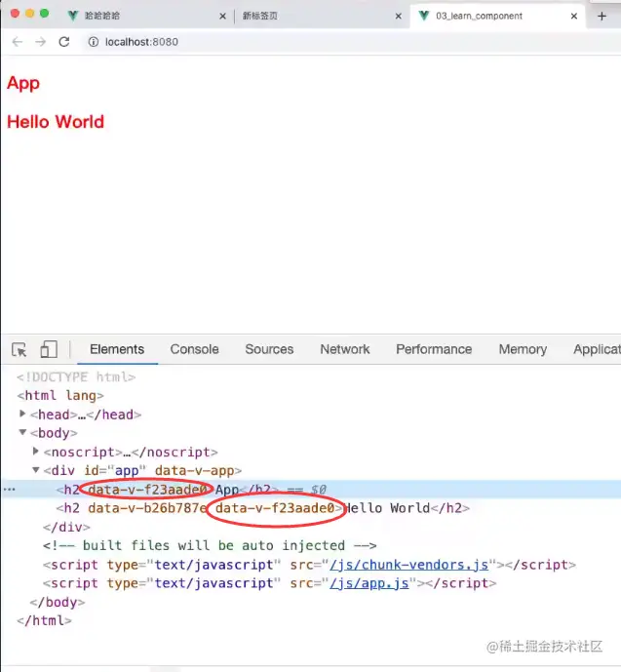Reload the localhost page

point(64,42)
